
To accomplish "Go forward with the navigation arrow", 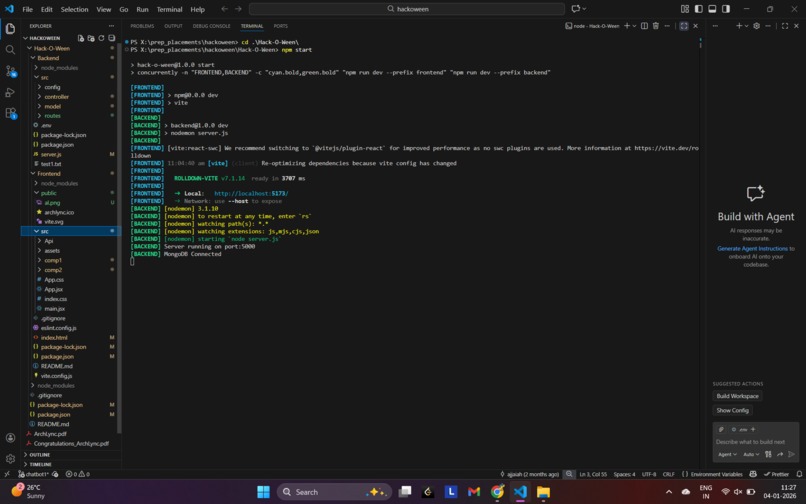I will 238,9.
